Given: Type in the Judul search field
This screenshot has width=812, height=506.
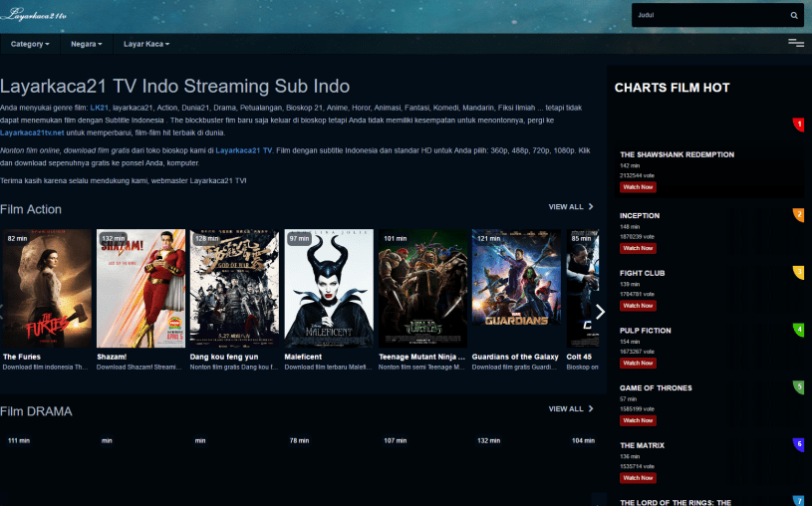Looking at the screenshot, I should [x=707, y=16].
